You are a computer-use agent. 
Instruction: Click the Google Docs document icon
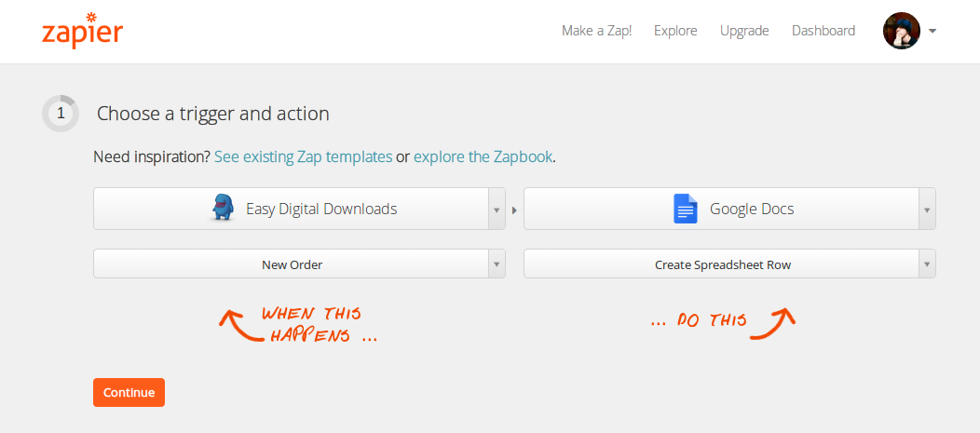click(685, 209)
